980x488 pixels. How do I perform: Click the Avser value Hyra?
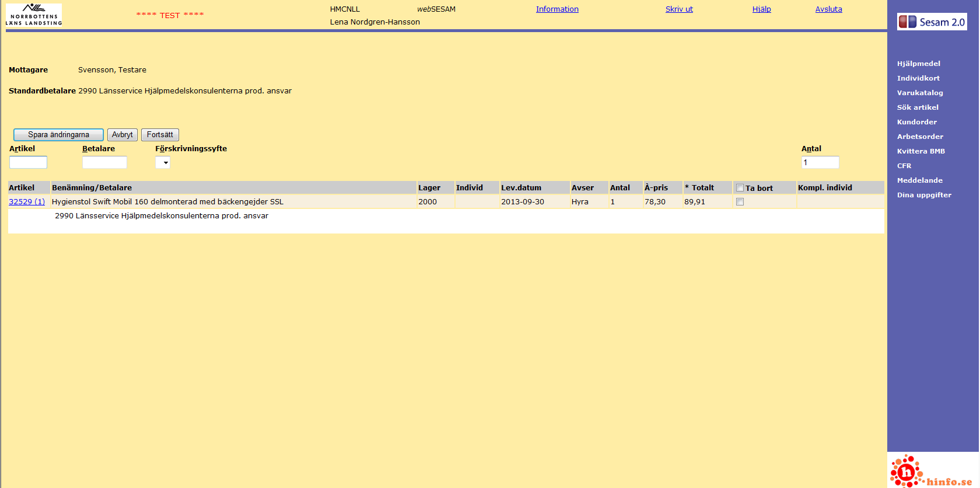point(580,202)
